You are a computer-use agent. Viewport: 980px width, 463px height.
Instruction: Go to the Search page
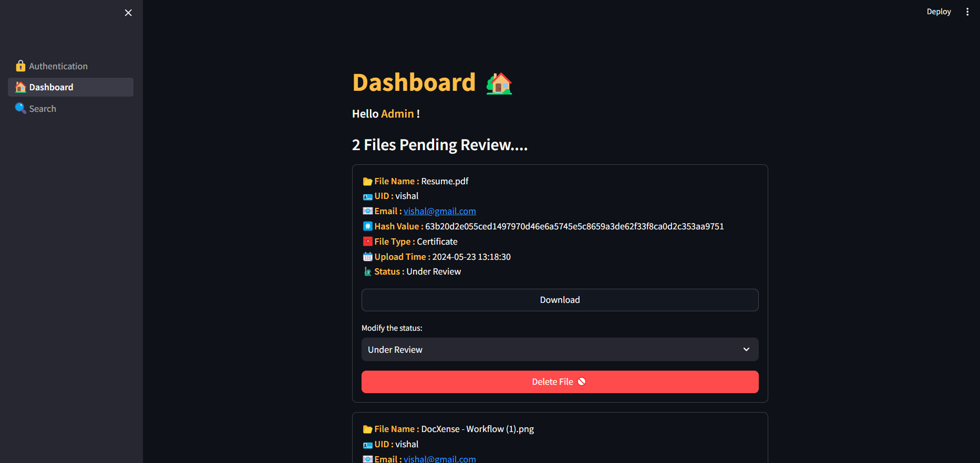pos(70,109)
